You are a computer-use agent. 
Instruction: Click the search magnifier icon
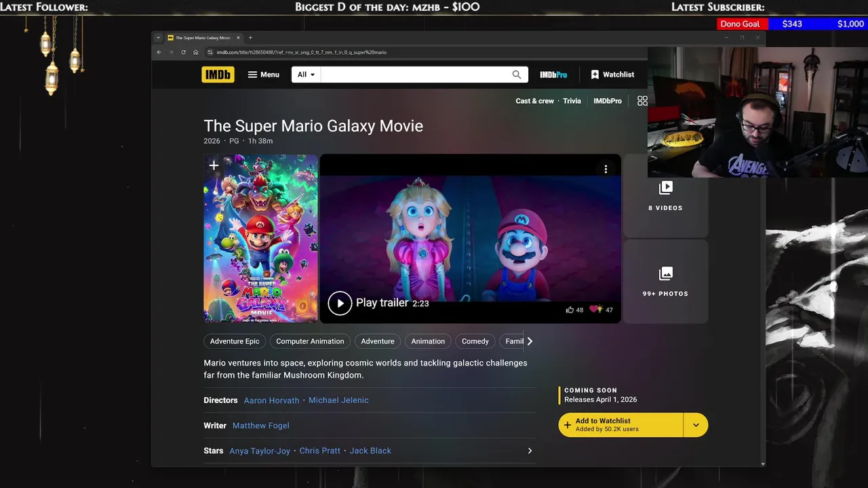point(517,75)
